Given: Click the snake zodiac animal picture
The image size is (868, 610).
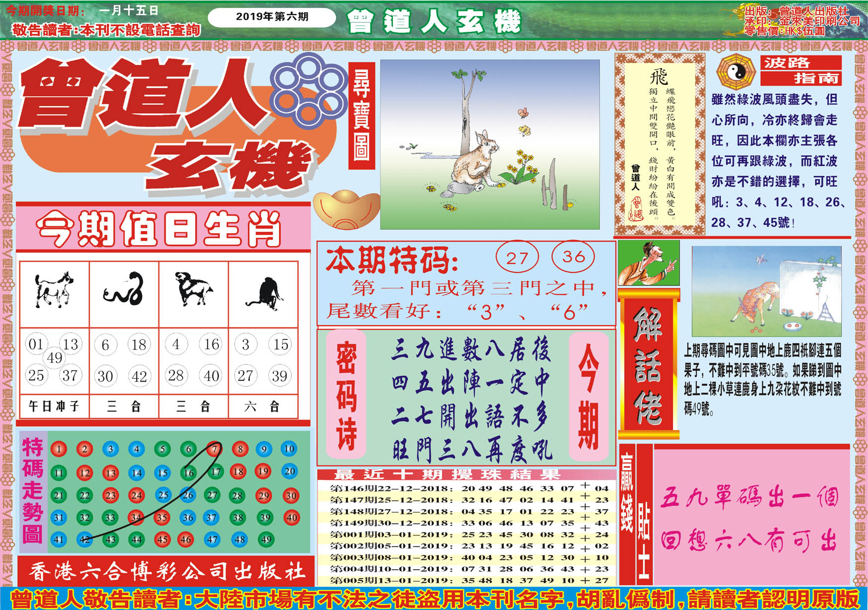Looking at the screenshot, I should point(124,290).
